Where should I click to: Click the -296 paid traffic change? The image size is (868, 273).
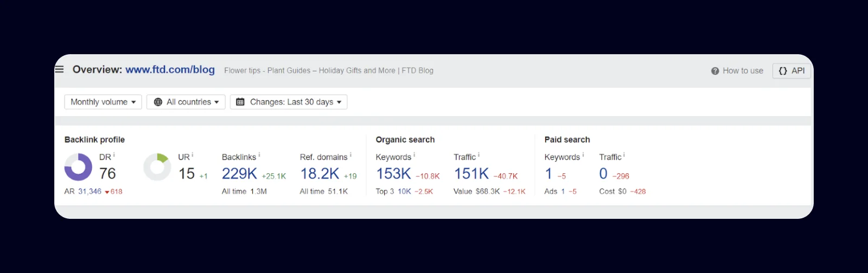621,176
